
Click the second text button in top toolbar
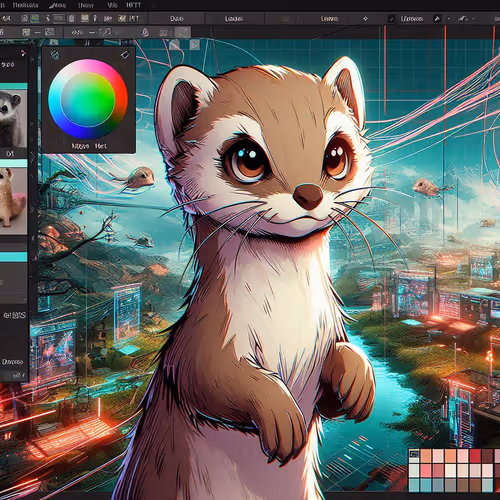click(x=234, y=19)
